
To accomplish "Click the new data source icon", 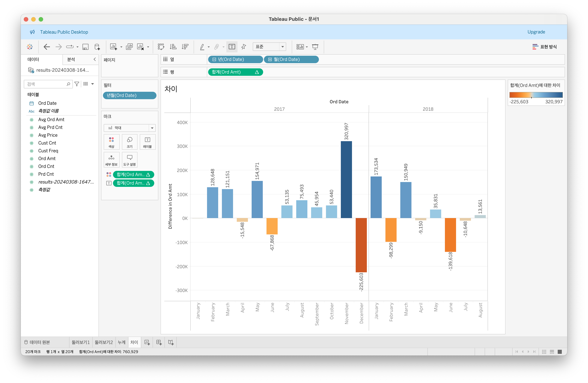I will (x=97, y=47).
